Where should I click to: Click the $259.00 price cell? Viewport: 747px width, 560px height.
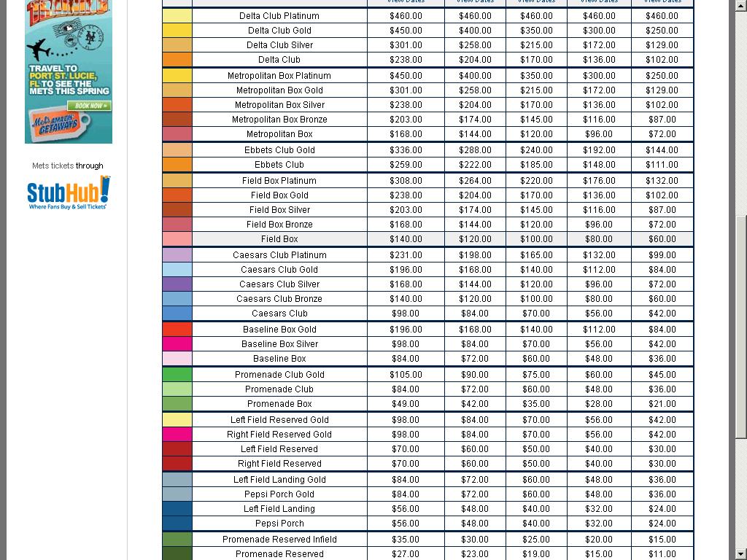coord(406,165)
